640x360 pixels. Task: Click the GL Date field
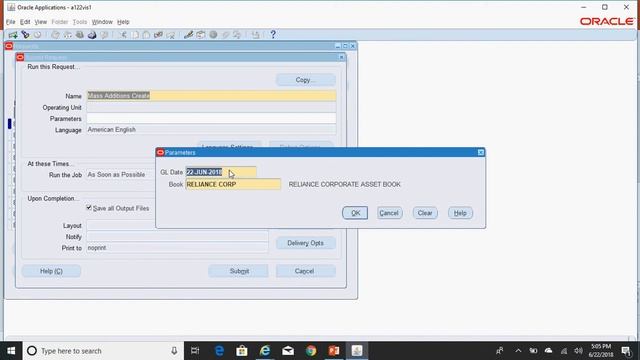coord(221,172)
